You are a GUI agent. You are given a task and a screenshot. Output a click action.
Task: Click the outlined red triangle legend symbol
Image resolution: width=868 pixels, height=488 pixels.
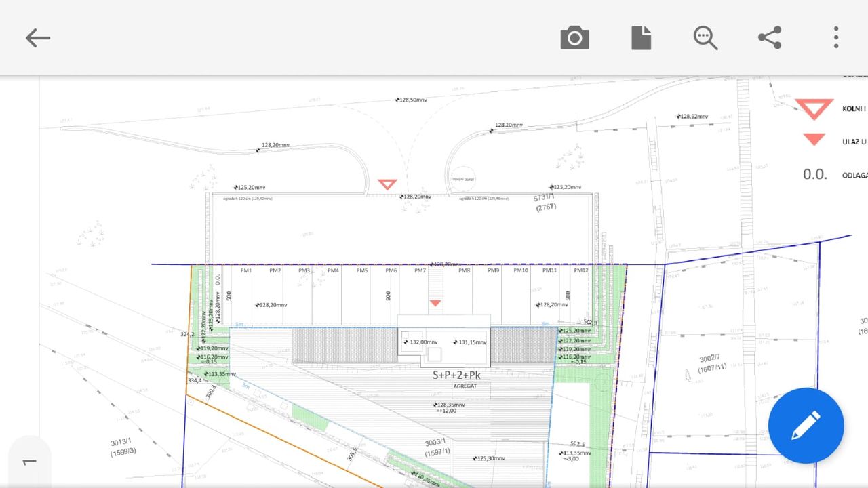(814, 108)
